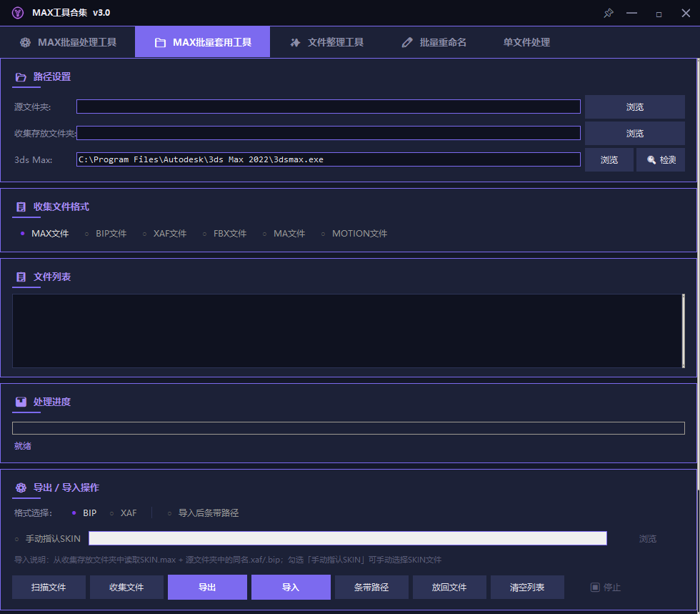
Task: Click the 收集文件 button
Action: [x=126, y=587]
